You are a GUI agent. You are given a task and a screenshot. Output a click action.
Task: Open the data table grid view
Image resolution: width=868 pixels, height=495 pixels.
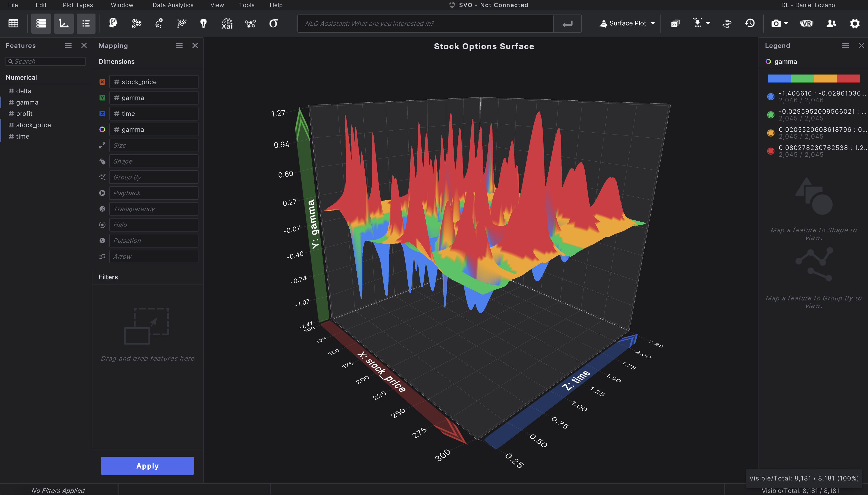[x=13, y=23]
